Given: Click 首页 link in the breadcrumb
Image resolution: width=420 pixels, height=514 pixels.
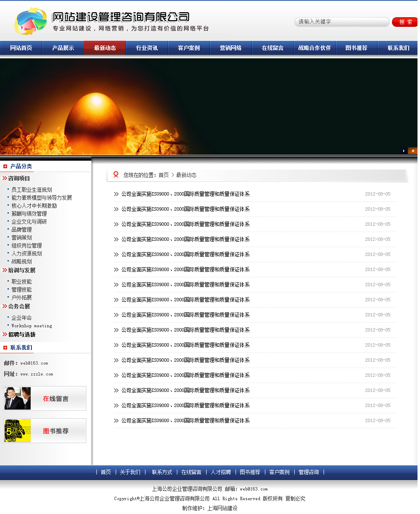Looking at the screenshot, I should click(x=163, y=175).
